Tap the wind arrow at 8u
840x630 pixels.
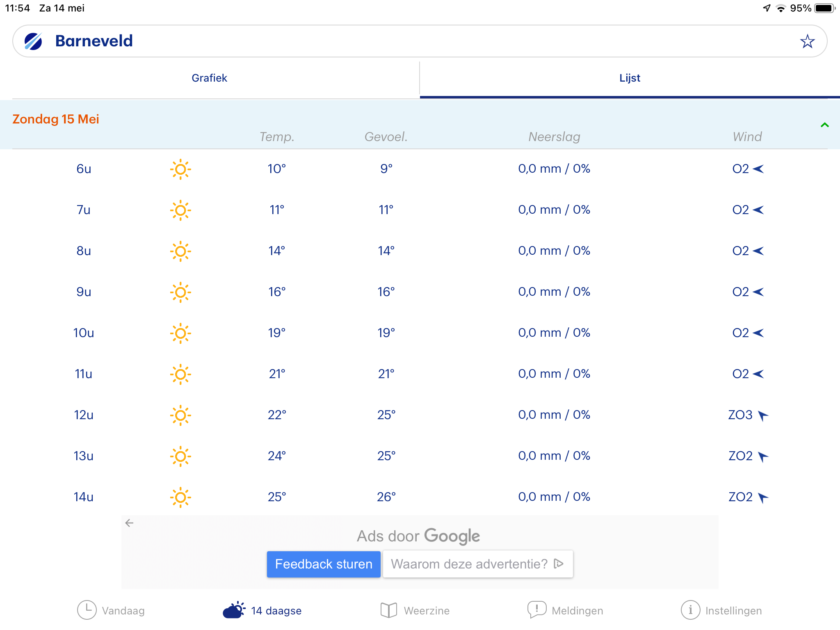[758, 251]
